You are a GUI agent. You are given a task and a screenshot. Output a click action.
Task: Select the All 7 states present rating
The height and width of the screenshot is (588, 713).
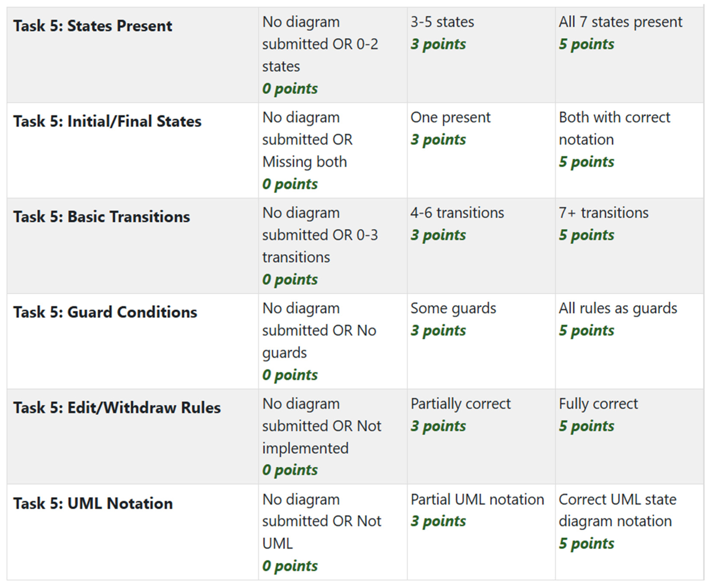[x=629, y=55]
